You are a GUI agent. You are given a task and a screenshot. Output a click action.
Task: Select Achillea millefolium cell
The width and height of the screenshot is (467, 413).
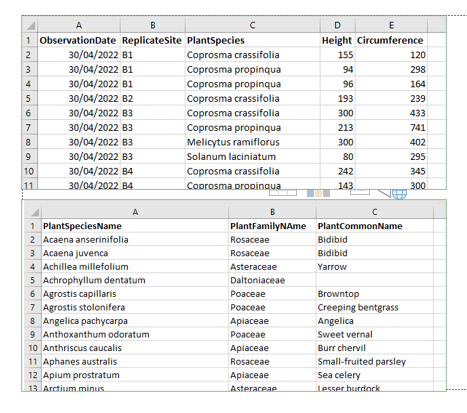(x=135, y=267)
